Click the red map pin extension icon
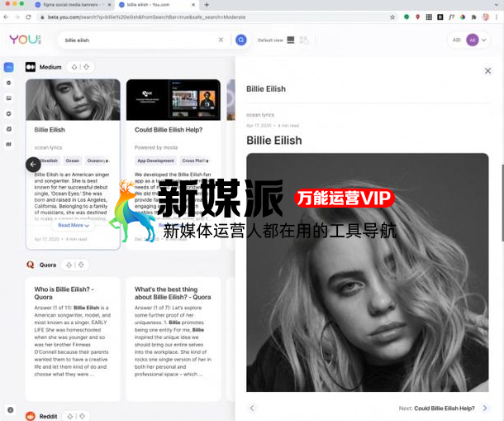504x421 pixels. [x=417, y=17]
